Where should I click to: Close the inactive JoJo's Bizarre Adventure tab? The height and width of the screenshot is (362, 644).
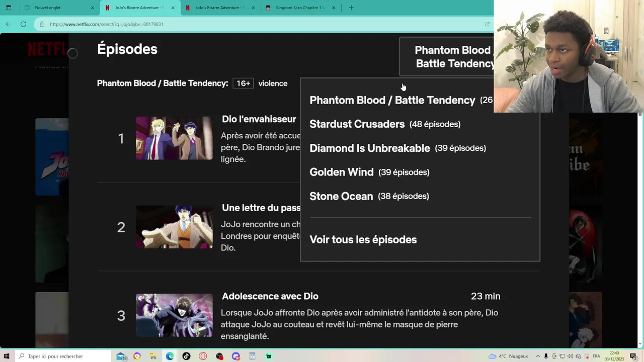253,8
